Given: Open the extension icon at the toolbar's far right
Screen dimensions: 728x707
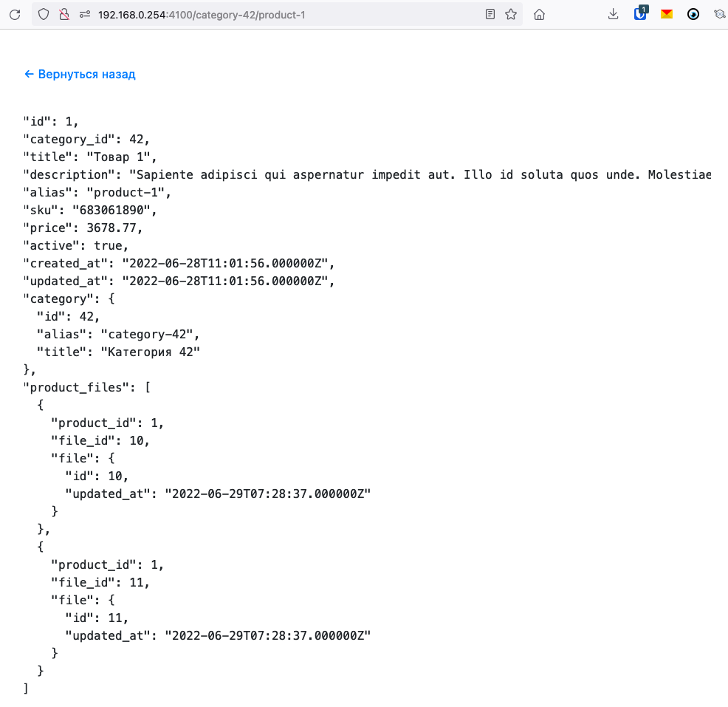Looking at the screenshot, I should (x=720, y=14).
